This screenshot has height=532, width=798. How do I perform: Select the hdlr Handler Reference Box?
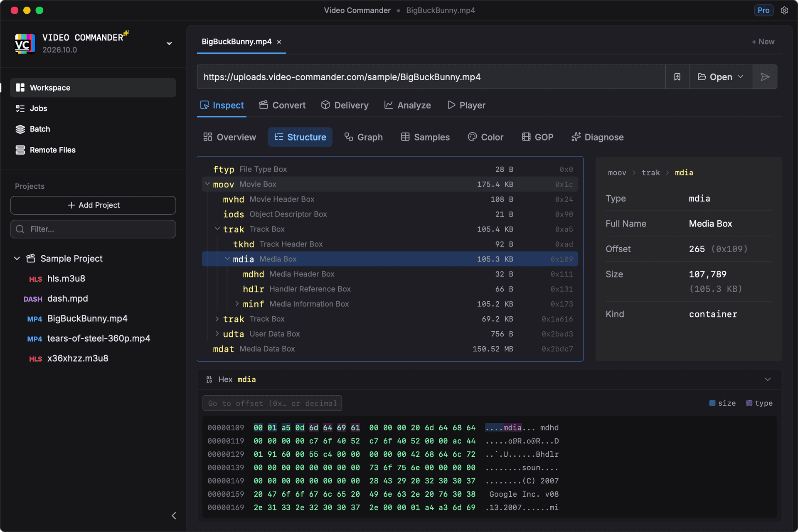pos(390,289)
